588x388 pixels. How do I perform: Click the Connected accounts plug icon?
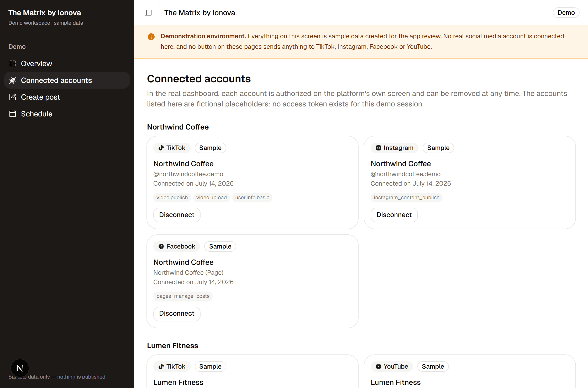(13, 80)
